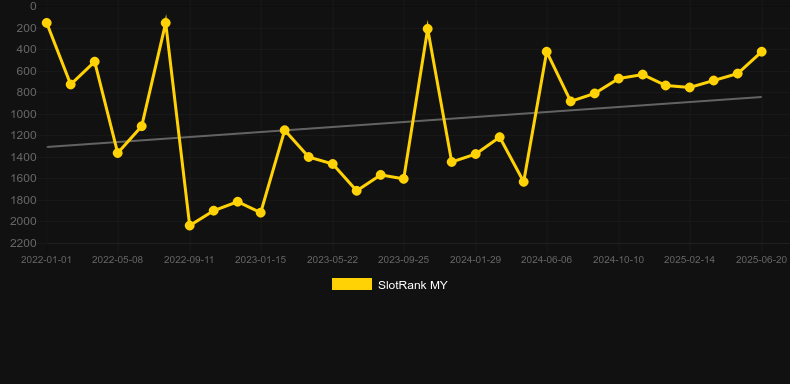Click the data point above 2025-02-14 near 750
Viewport: 790px width, 384px height.
pos(690,87)
